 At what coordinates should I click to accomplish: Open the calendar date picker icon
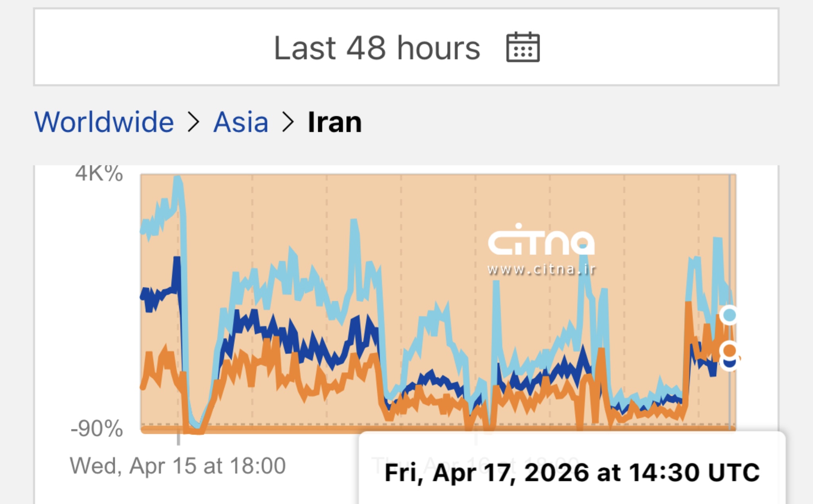tap(523, 47)
